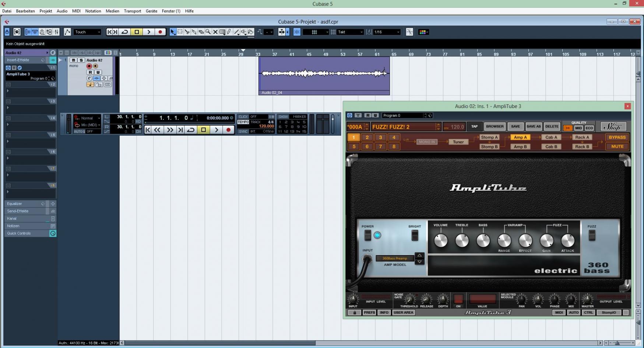Stop playback in the transport panel
The image size is (644, 348).
[x=203, y=130]
